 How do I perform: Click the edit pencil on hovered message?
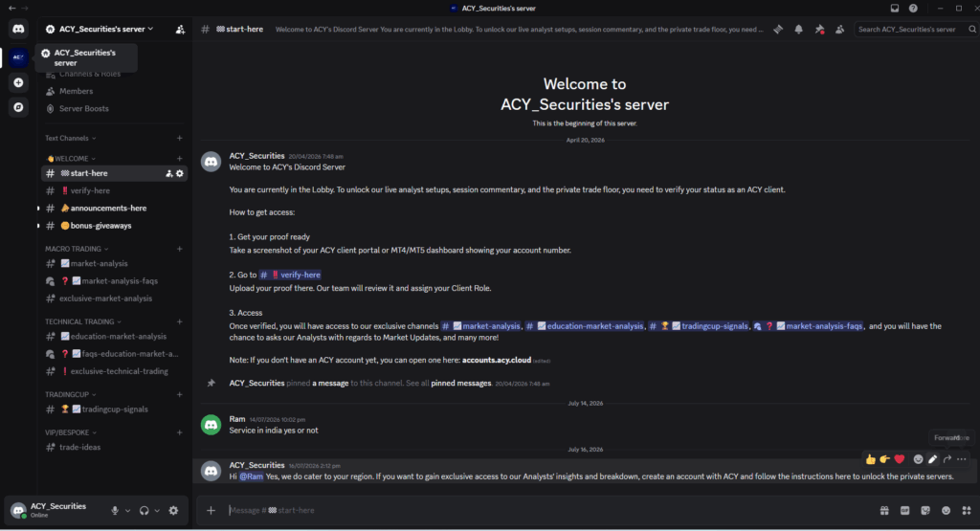[x=932, y=459]
